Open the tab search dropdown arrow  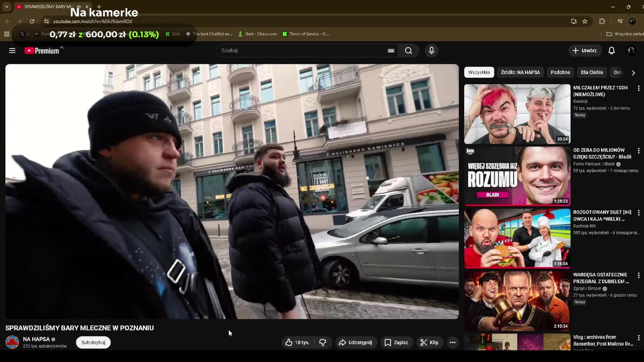coord(7,7)
